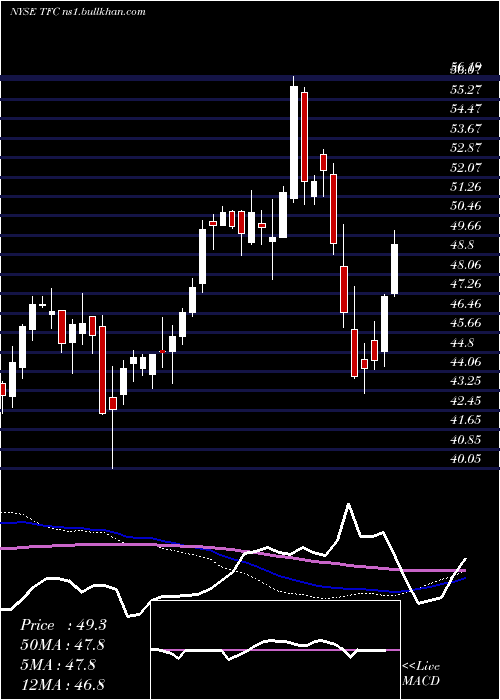Select the 40.85 price label
The height and width of the screenshot is (700, 500).
(466, 439)
